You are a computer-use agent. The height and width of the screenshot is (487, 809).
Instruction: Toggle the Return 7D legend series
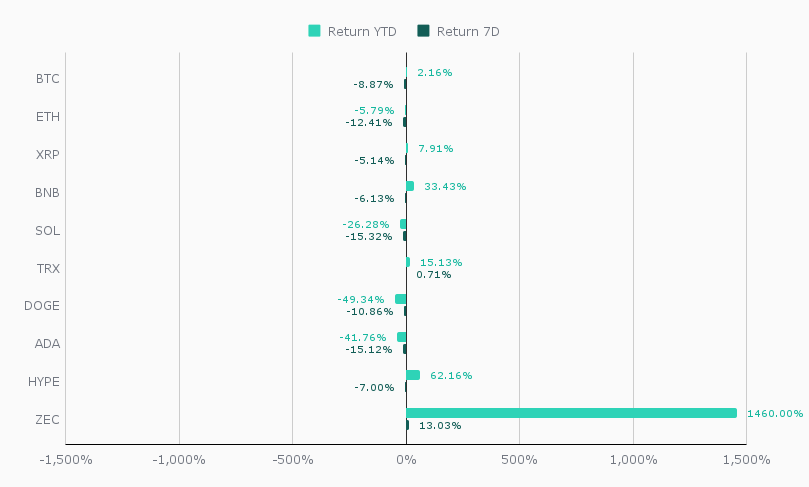click(x=468, y=32)
